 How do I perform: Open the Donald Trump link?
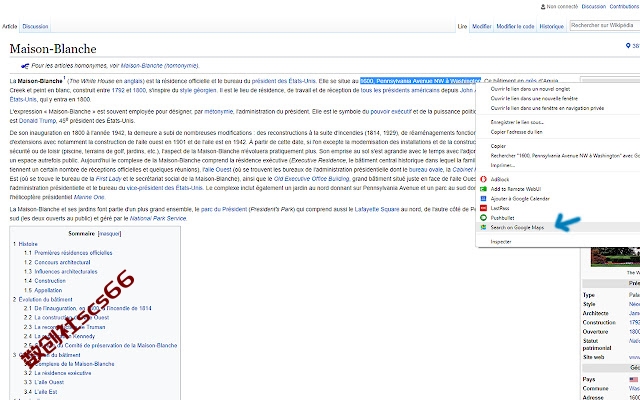(37, 121)
